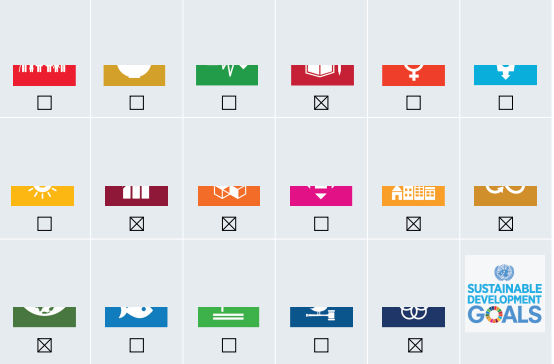Check the box under Life on Land icon
Image resolution: width=554 pixels, height=364 pixels.
229,345
